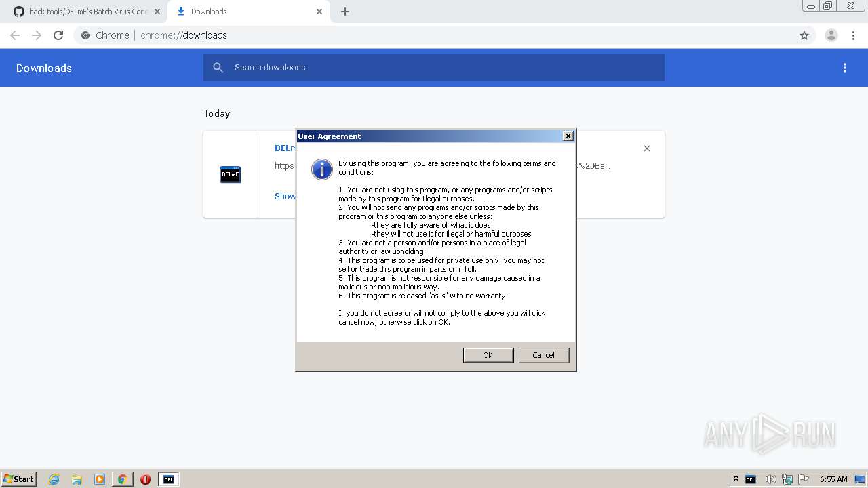Click OK in User Agreement dialog
This screenshot has width=868, height=488.
point(488,355)
